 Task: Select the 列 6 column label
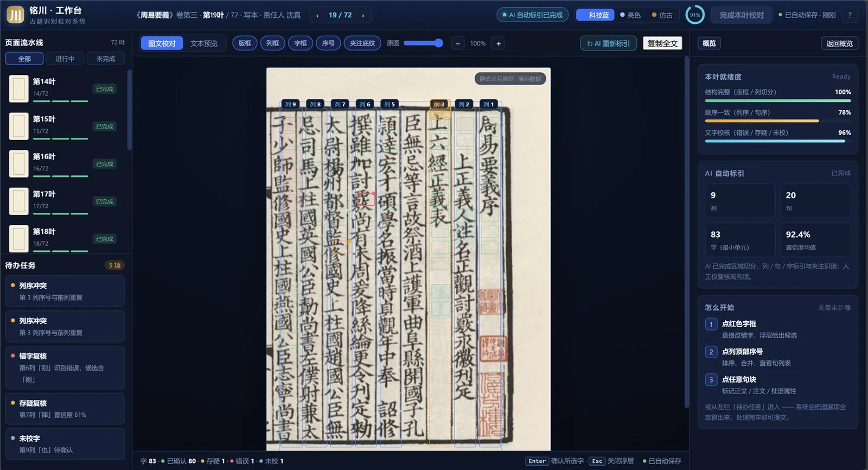pos(365,104)
